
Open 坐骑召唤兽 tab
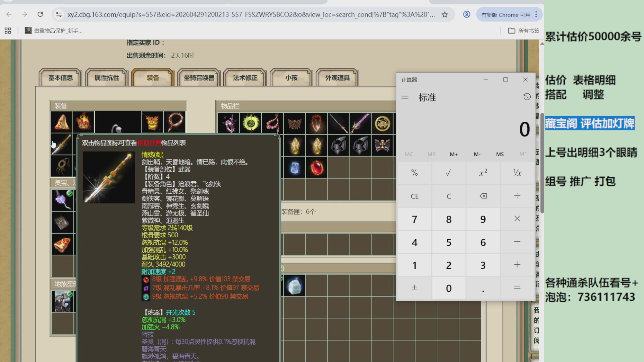pyautogui.click(x=199, y=78)
